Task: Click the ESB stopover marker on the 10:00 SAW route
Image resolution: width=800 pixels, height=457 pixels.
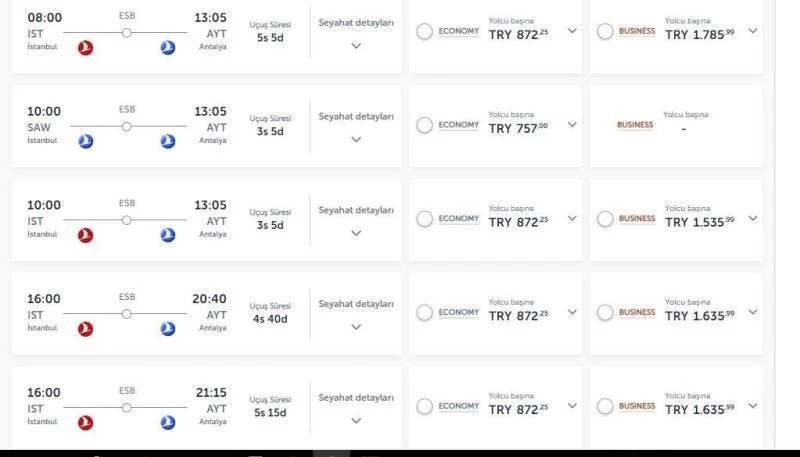Action: (x=127, y=126)
